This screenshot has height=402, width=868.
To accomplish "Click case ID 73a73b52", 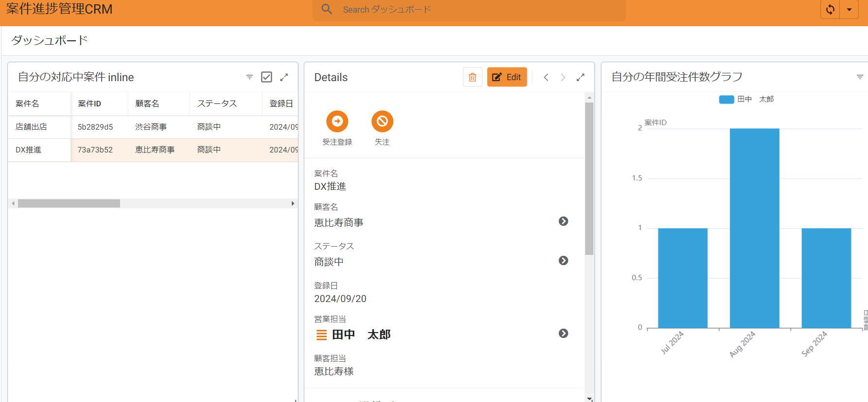I will coord(95,150).
